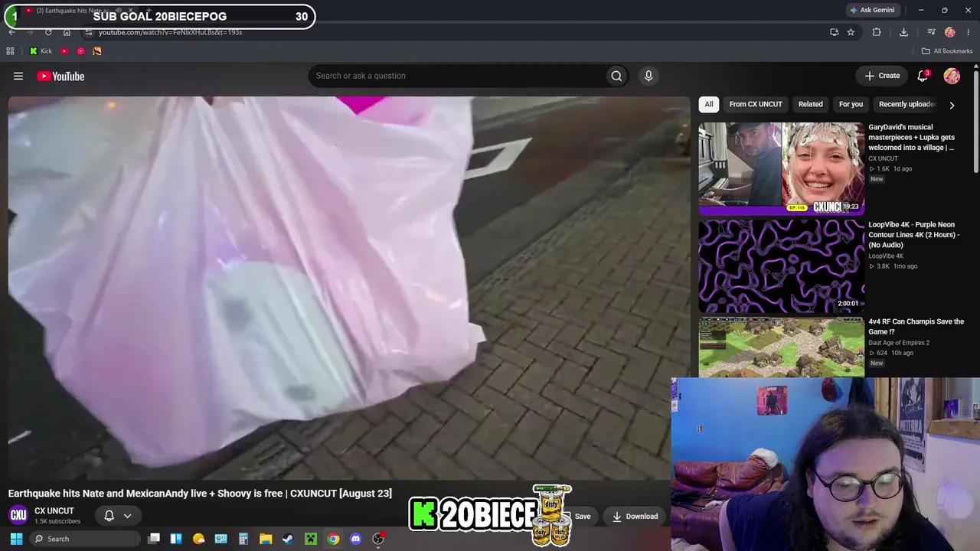Screen dimensions: 980x551
Task: Bookmark this page with the star
Action: (851, 32)
